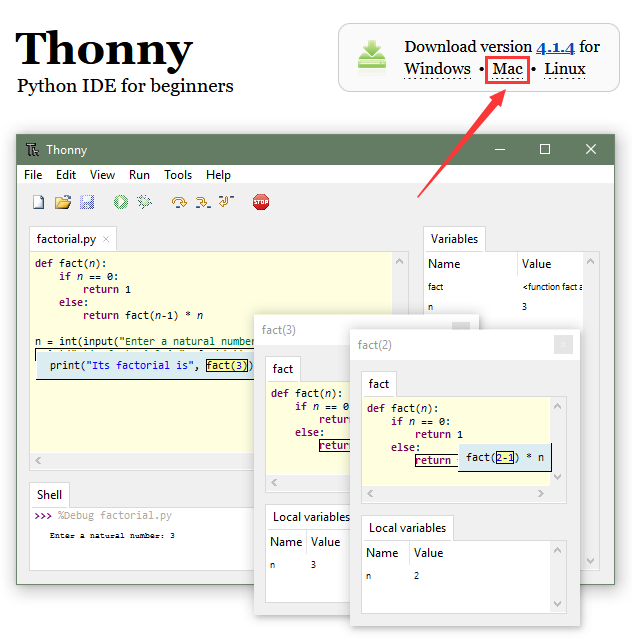Image resolution: width=632 pixels, height=639 pixels.
Task: Run current script with green play icon
Action: (x=121, y=202)
